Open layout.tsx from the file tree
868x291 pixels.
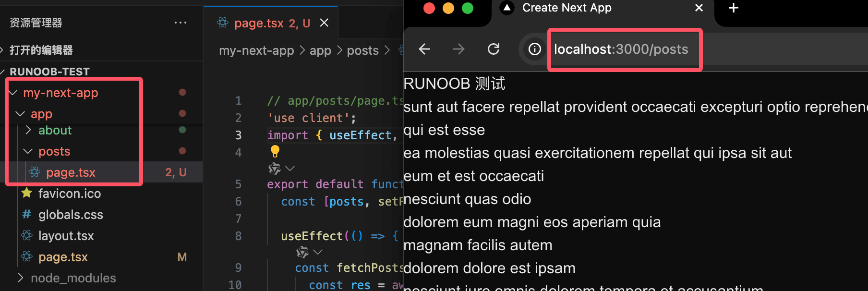[66, 236]
